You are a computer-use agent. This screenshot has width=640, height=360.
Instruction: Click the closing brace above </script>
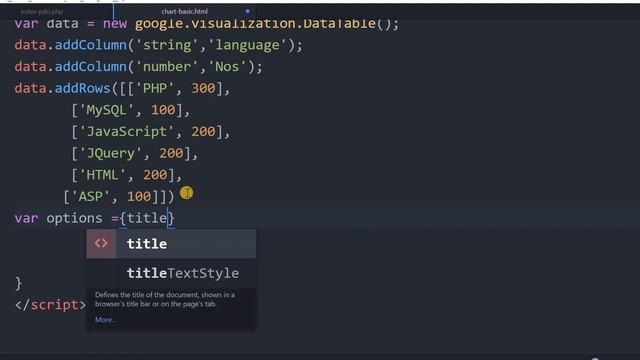point(19,283)
